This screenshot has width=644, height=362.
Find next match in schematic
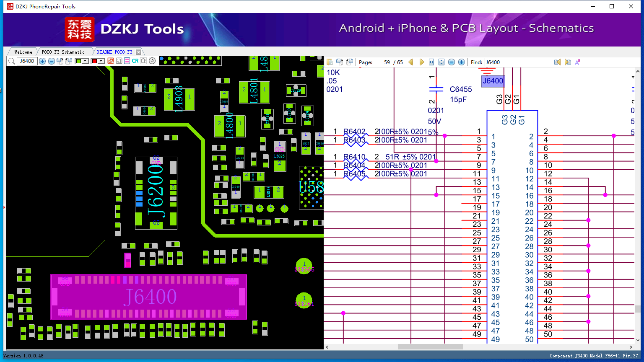(x=568, y=62)
